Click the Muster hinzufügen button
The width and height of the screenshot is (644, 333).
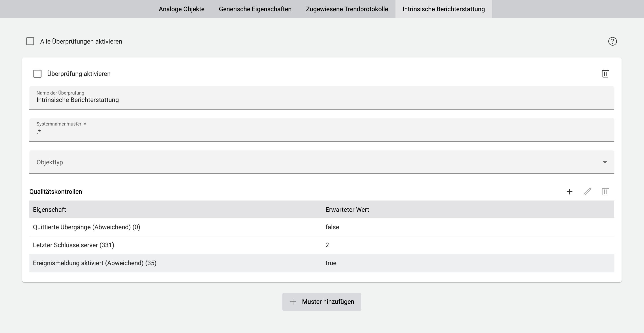322,302
